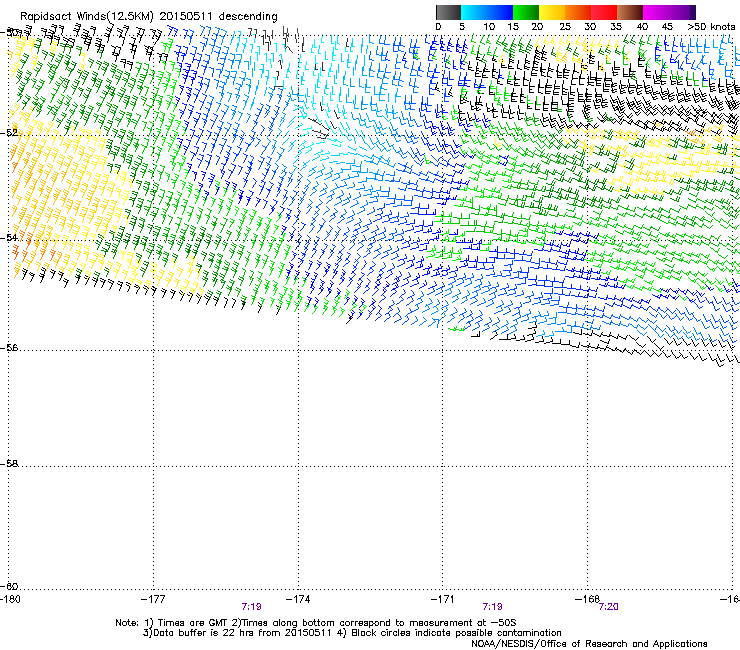Click the orange 25-30 knots legend color

click(x=578, y=12)
